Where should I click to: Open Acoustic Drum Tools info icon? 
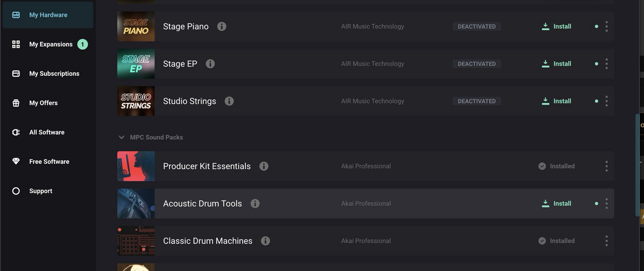point(255,204)
